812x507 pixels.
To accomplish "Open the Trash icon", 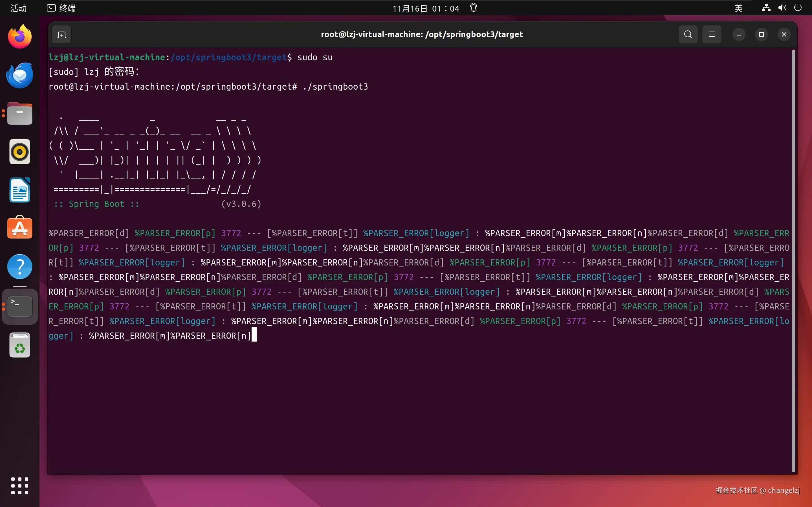I will coord(20,346).
